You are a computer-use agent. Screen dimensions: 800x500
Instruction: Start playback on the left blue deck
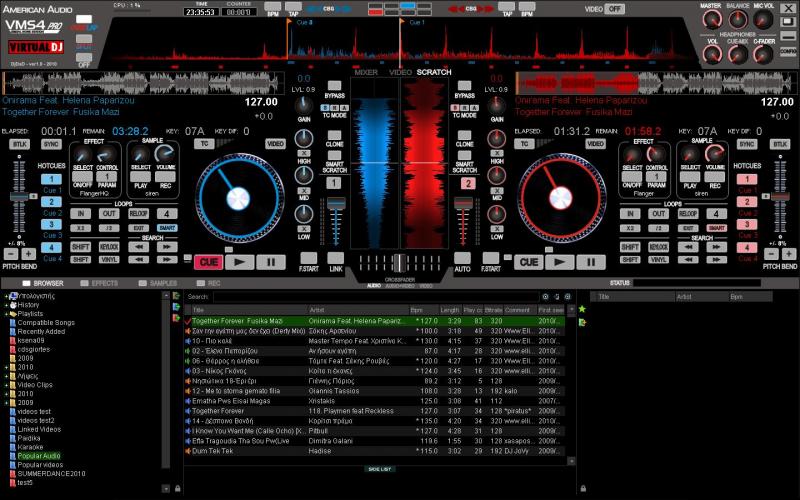point(240,262)
